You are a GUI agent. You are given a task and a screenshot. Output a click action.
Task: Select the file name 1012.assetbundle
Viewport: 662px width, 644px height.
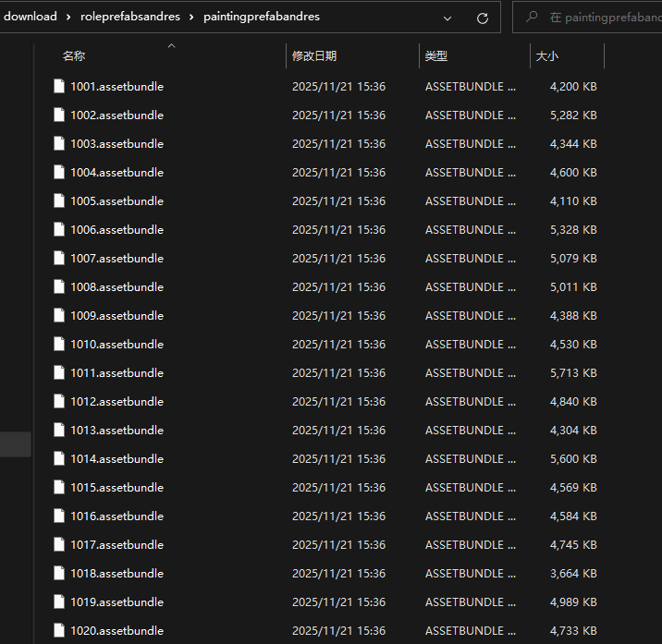click(116, 402)
